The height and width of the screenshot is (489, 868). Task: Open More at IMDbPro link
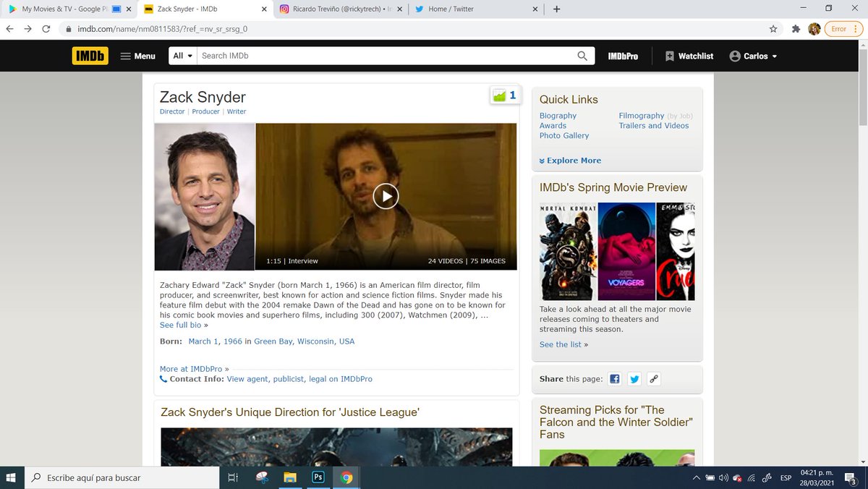coord(191,369)
